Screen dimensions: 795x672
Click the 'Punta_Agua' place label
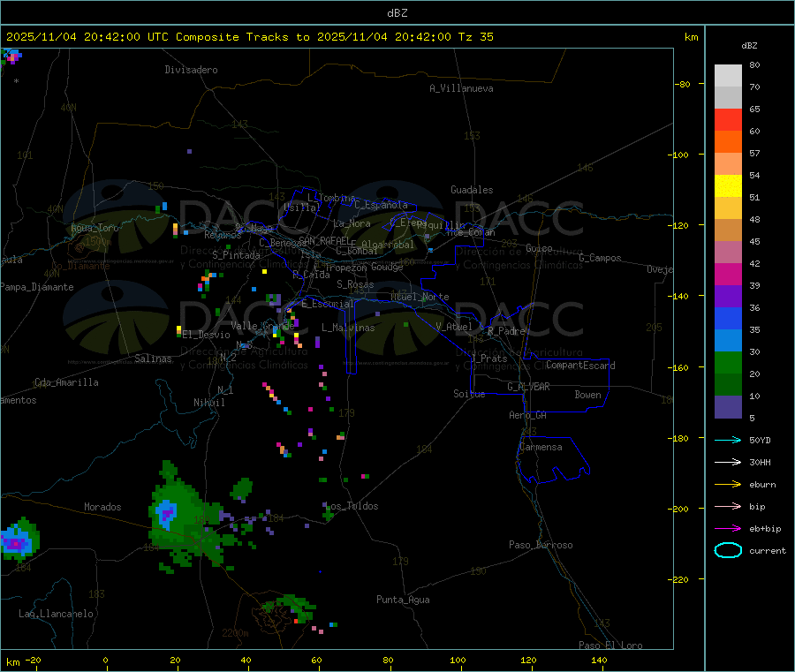click(403, 600)
